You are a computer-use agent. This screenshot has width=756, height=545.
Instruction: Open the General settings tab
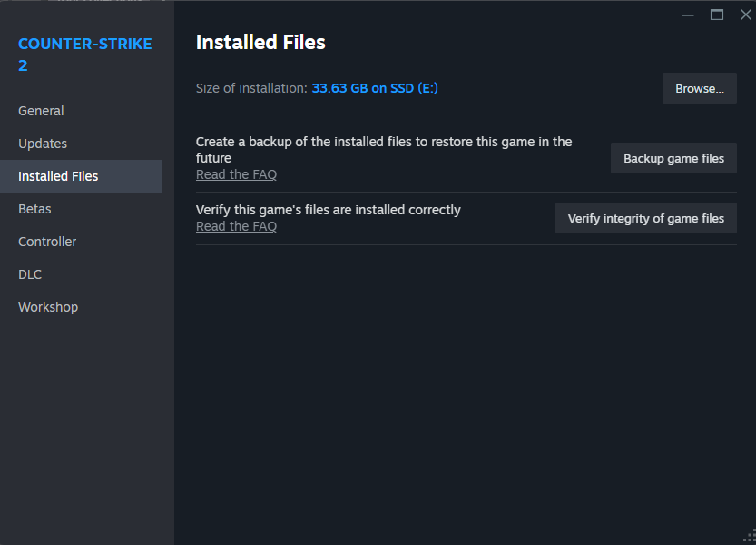[41, 111]
